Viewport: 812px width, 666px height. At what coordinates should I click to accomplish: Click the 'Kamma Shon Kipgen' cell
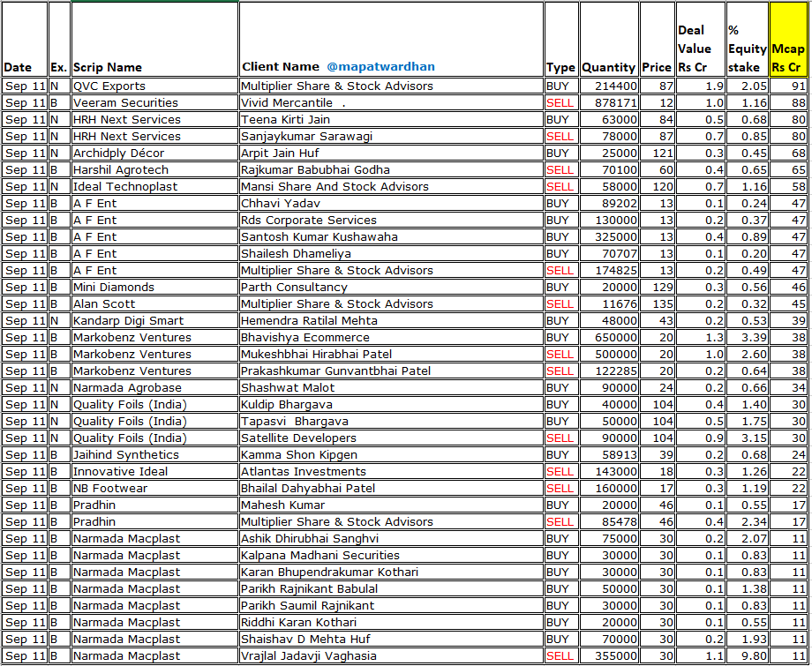point(391,455)
